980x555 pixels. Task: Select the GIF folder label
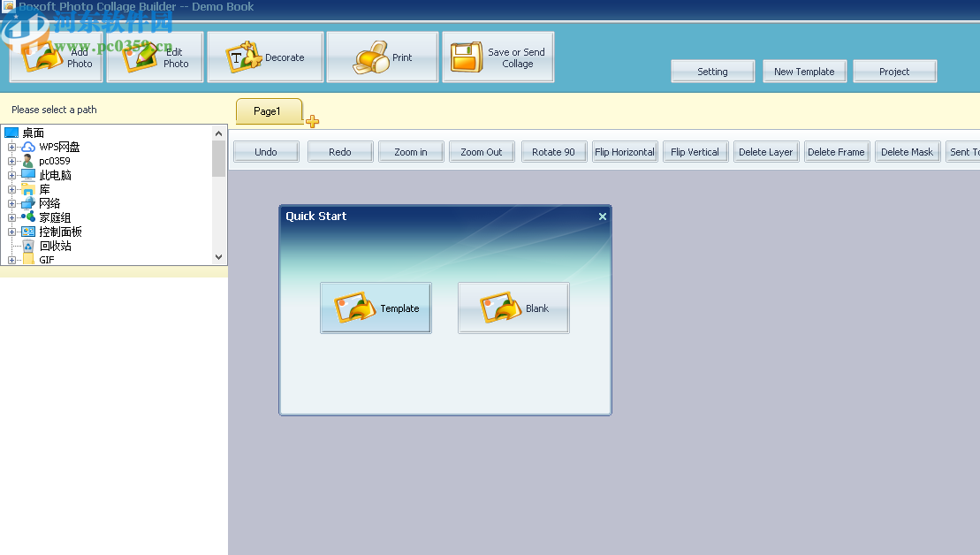point(47,260)
